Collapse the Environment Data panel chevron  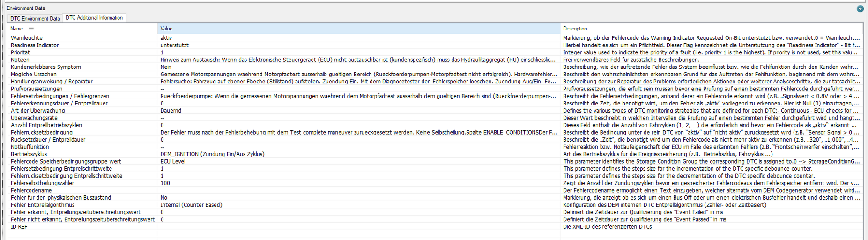860,8
